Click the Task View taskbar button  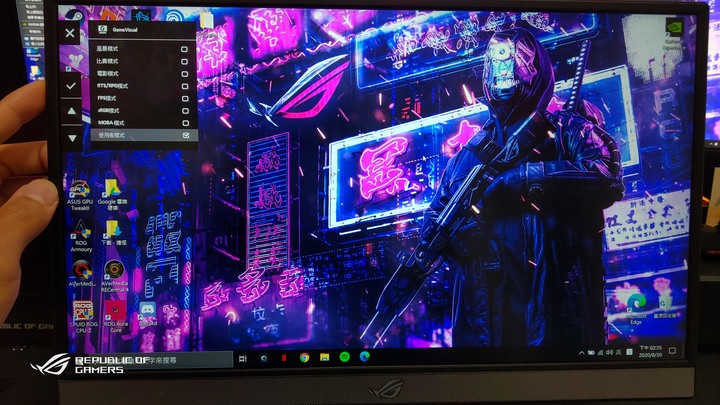pos(243,358)
